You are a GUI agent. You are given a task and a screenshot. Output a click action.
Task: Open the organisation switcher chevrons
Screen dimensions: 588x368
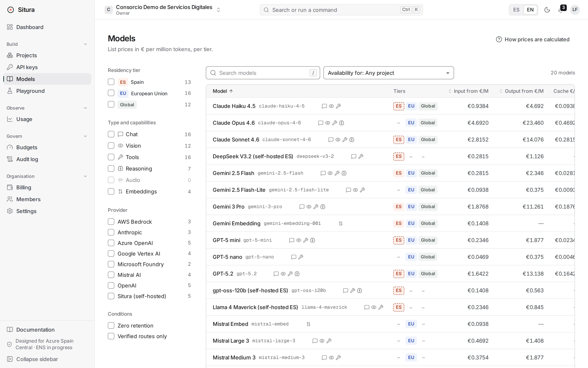pyautogui.click(x=218, y=10)
